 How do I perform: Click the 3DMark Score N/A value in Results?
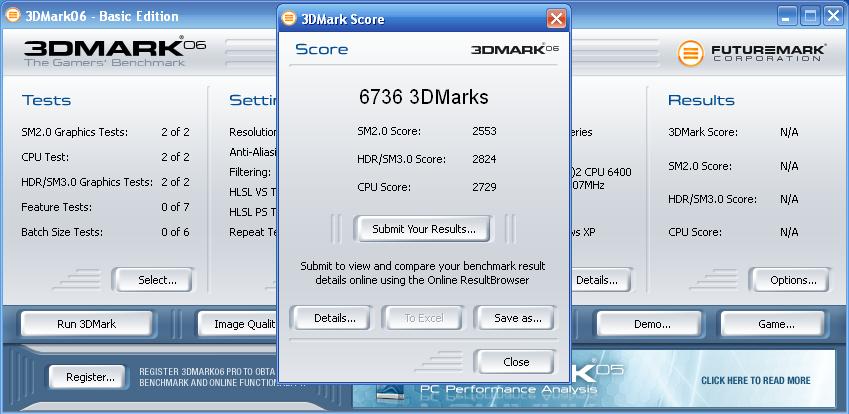(x=789, y=132)
